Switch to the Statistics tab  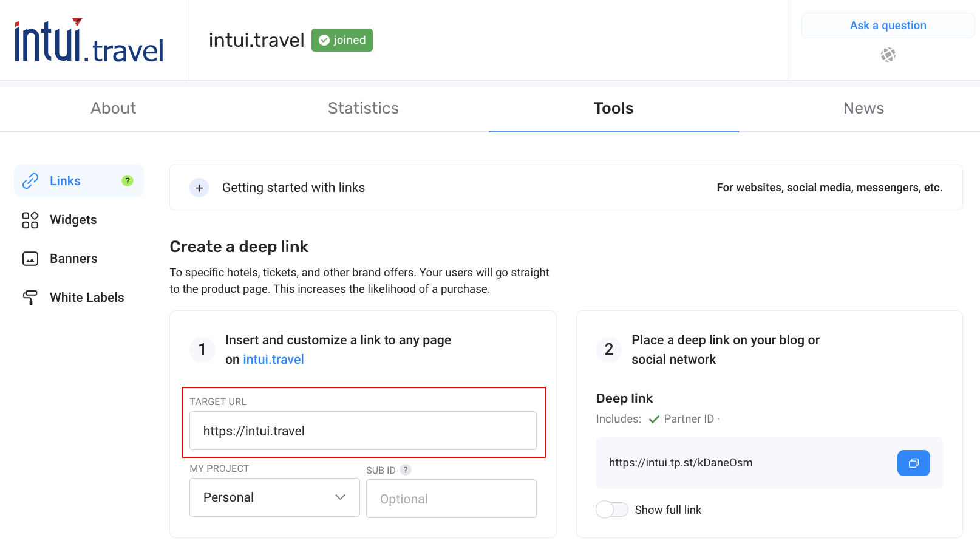(363, 108)
